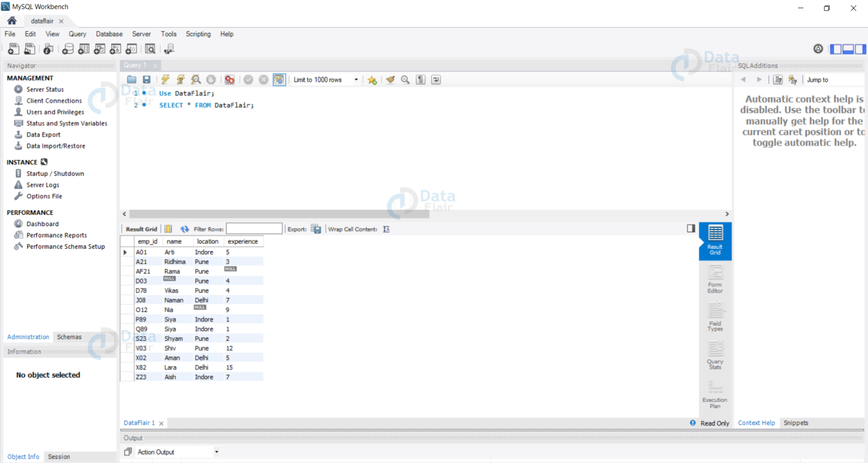Open script file folder icon in query toolbar
Image resolution: width=868 pixels, height=463 pixels.
click(132, 80)
